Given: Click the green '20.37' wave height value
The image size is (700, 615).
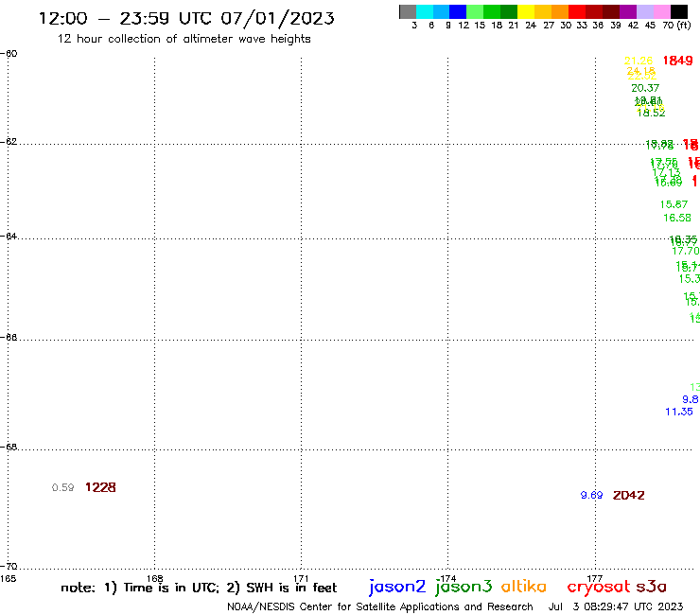Looking at the screenshot, I should point(645,88).
